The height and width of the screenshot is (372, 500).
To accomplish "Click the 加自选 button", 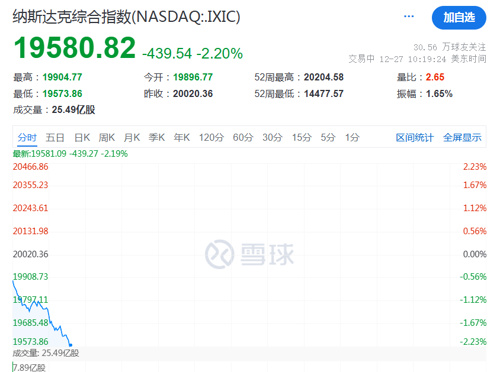I will coord(459,18).
